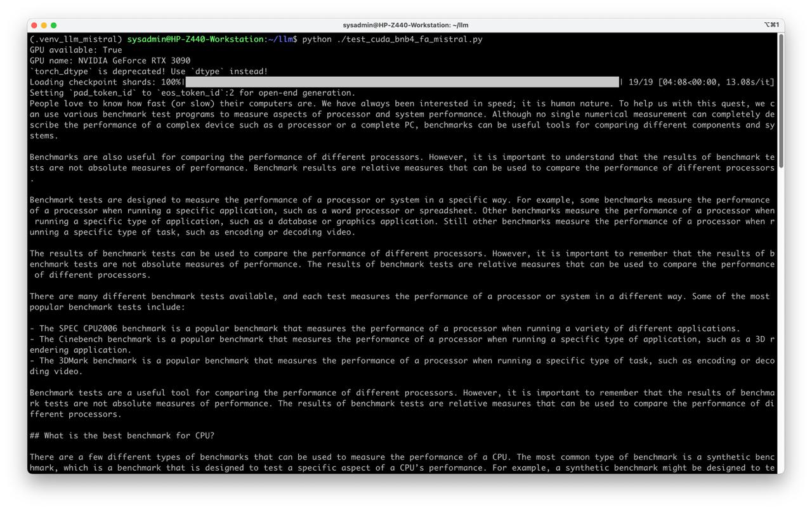The image size is (812, 510).
Task: Click the pad_token_id setting message line
Action: tap(192, 93)
